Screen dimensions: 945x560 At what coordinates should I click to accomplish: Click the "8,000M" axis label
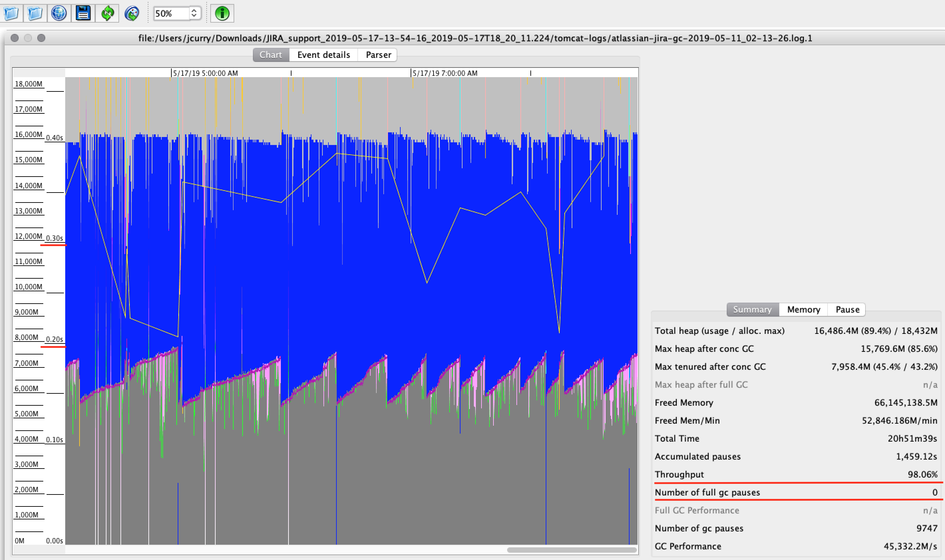click(x=26, y=337)
